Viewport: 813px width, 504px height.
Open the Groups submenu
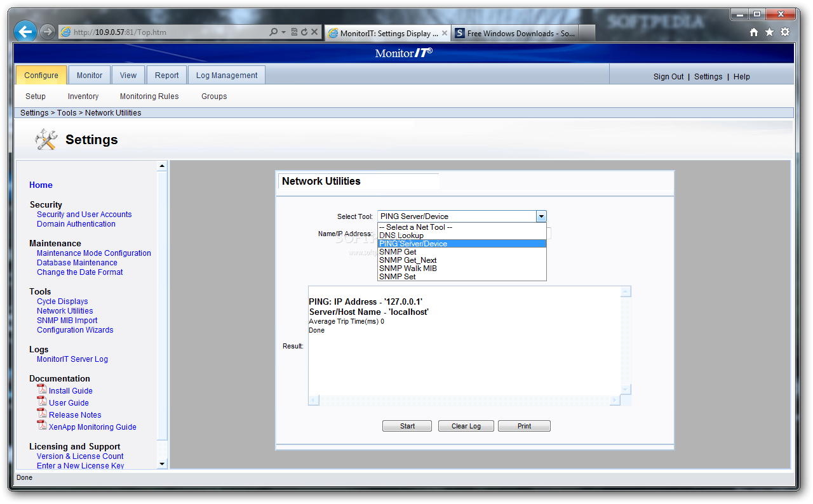pos(214,96)
